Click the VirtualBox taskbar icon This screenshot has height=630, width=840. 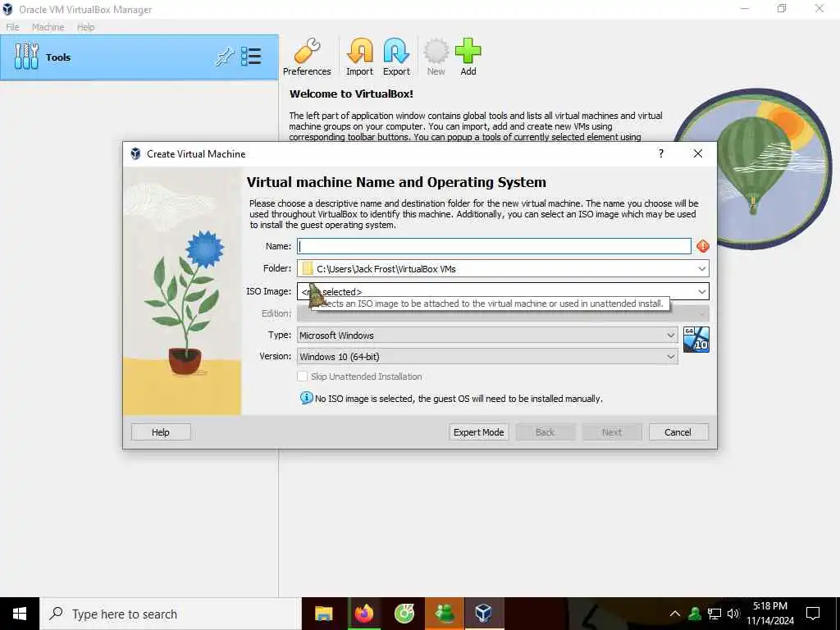coord(483,614)
